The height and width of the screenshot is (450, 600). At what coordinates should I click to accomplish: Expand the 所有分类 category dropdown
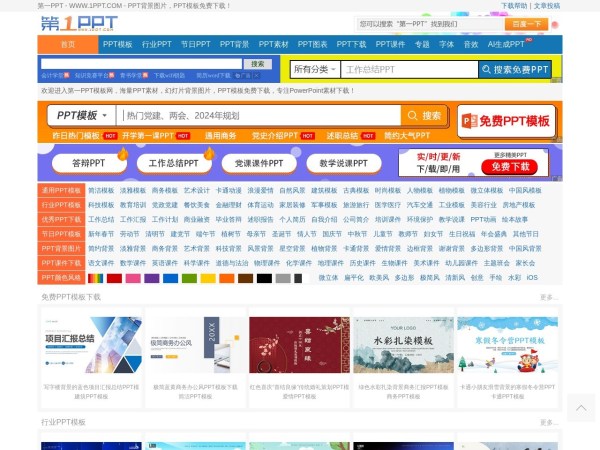pyautogui.click(x=313, y=70)
